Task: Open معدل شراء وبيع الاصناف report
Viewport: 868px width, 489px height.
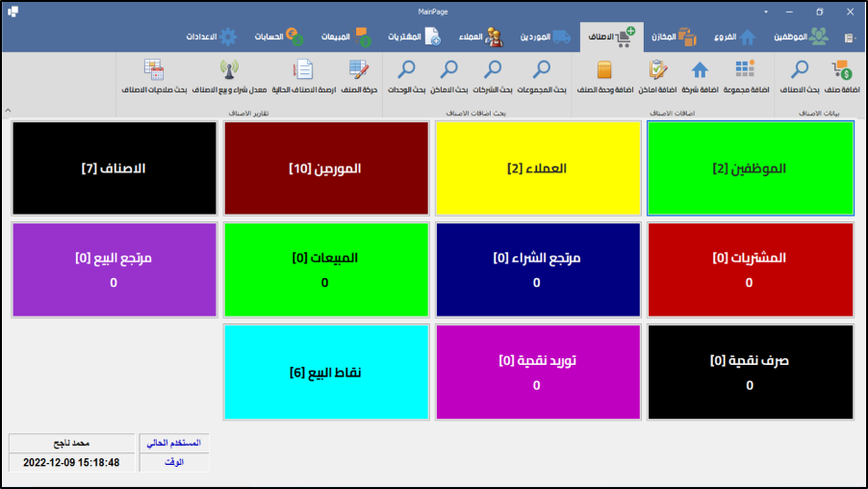Action: (229, 70)
